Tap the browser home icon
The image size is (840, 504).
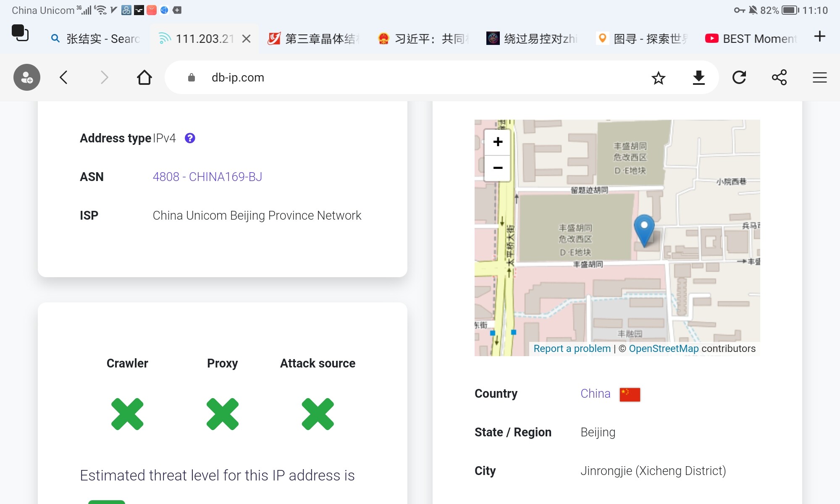tap(144, 77)
